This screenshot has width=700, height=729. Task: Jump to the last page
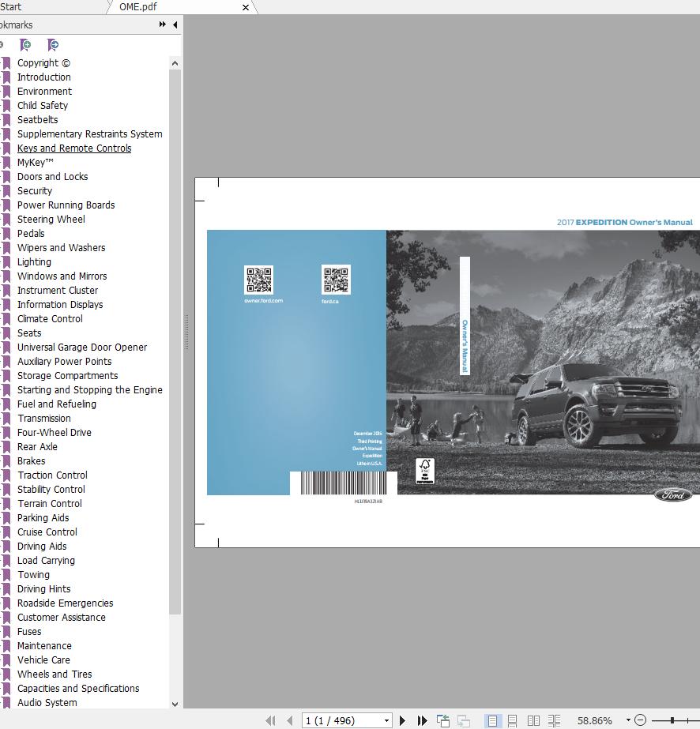(423, 720)
